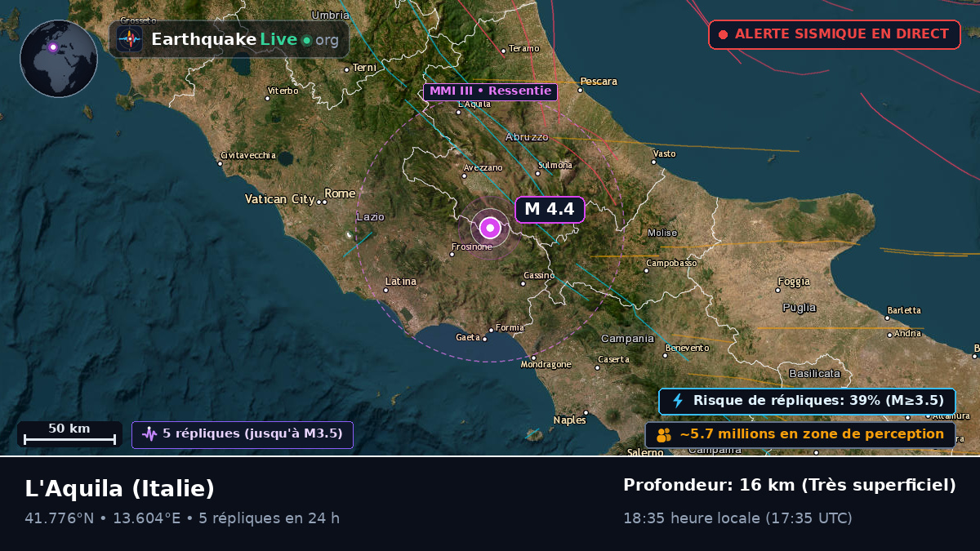Click the Naples city label
This screenshot has width=980, height=551.
(569, 420)
